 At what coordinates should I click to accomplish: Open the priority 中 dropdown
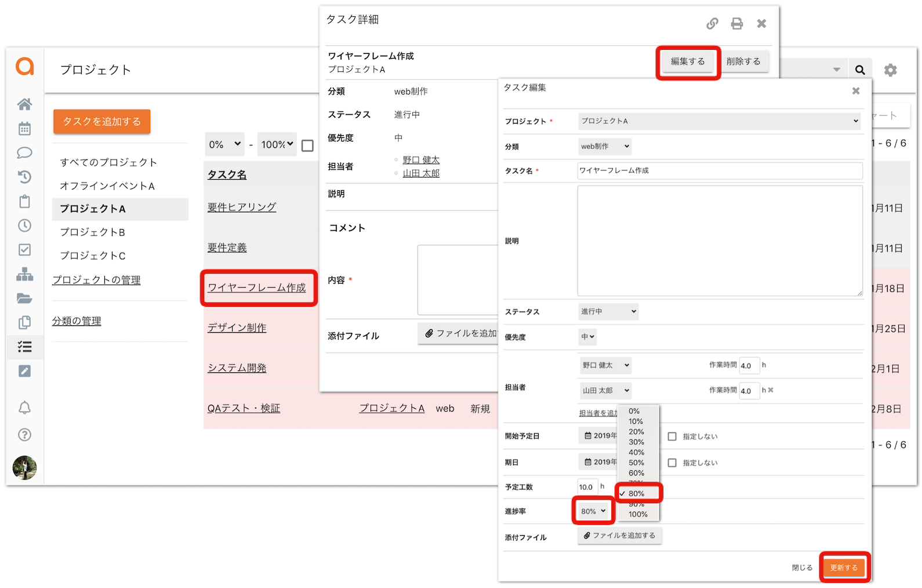point(587,336)
